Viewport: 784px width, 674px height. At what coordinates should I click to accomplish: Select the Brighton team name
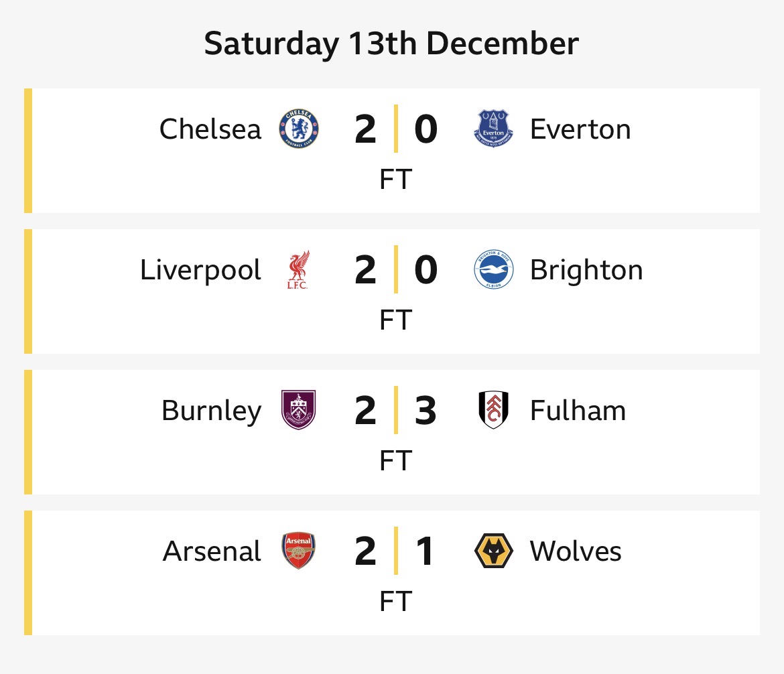click(x=586, y=270)
